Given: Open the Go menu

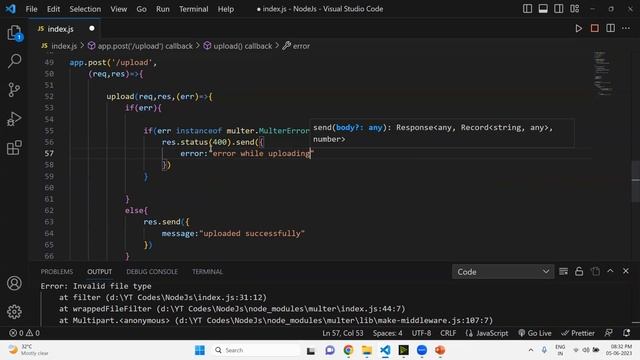Looking at the screenshot, I should coord(141,9).
